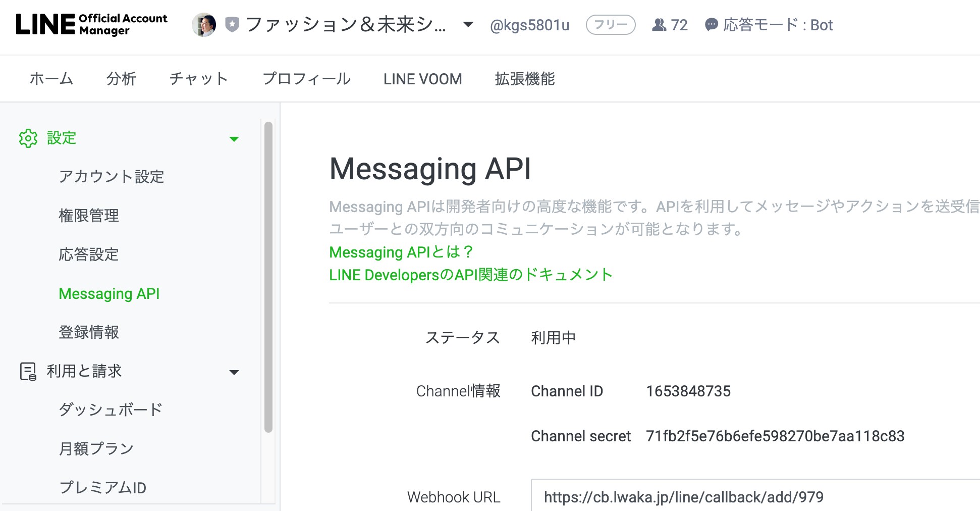Click the account profile avatar picture
980x511 pixels.
coord(204,25)
